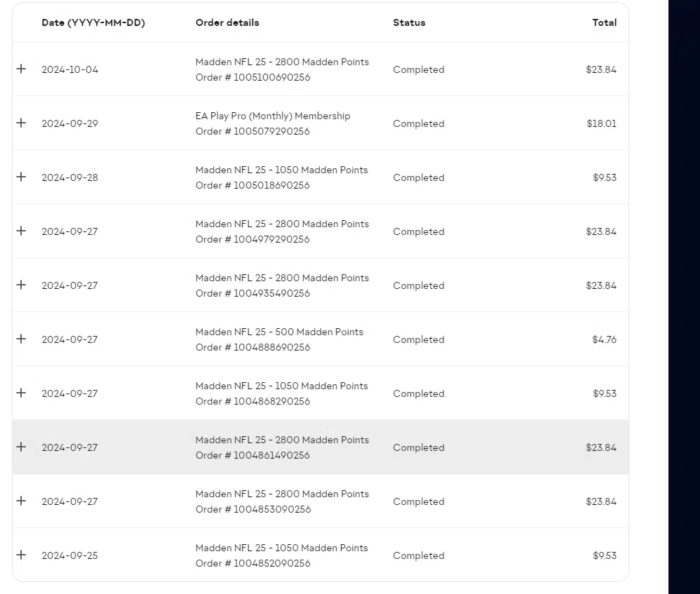Expand the EA Play Pro Membership order
The width and height of the screenshot is (700, 594).
coord(21,123)
